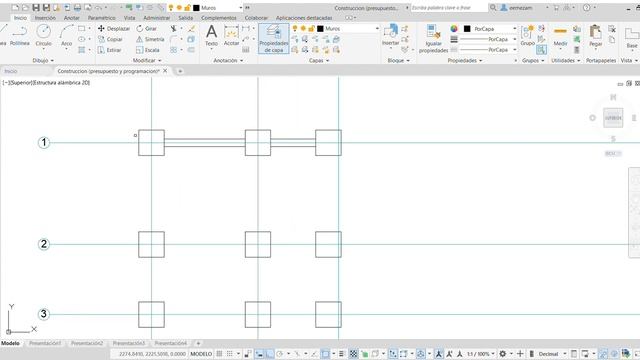Add new layout with plus button
640x360 pixels.
pyautogui.click(x=198, y=343)
